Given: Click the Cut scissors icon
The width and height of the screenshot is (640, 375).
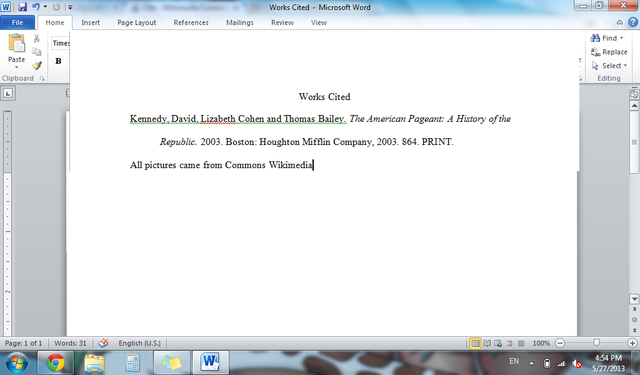Looking at the screenshot, I should [x=37, y=38].
